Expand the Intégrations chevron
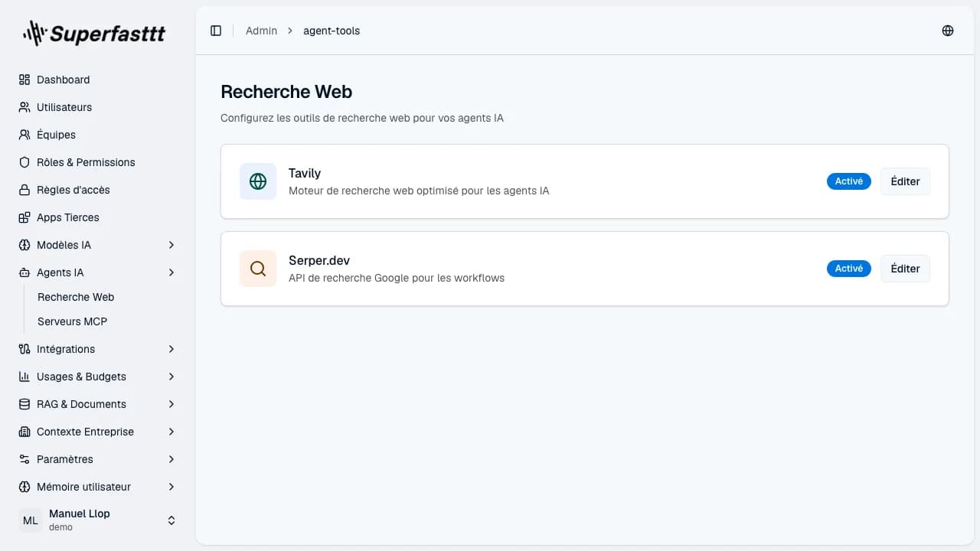 click(171, 349)
